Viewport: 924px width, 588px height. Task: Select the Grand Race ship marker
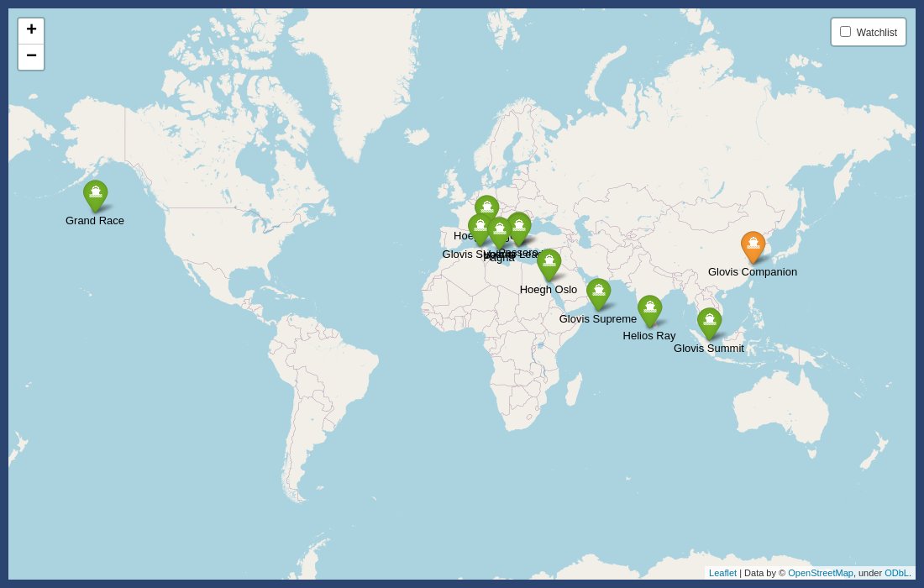pos(96,195)
